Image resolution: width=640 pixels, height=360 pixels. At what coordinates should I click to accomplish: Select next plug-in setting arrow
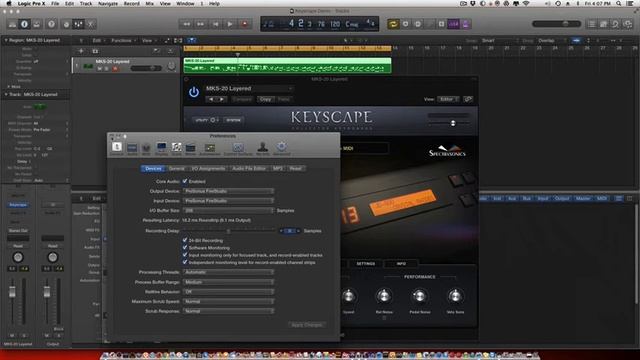click(222, 99)
